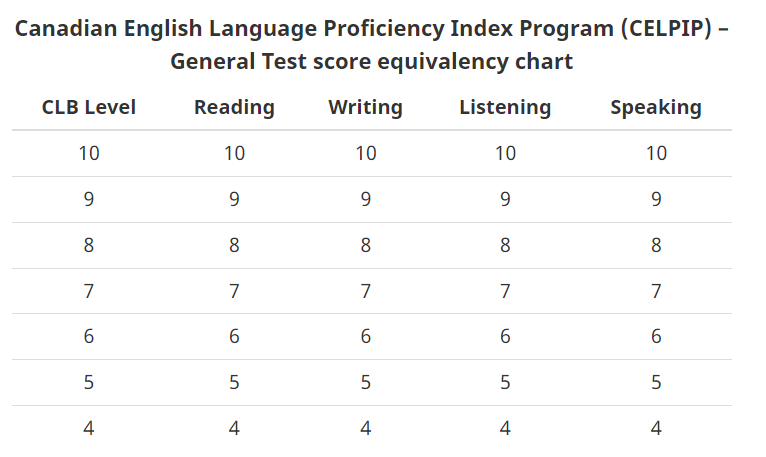
Task: Select the Speaking score 8 cell
Action: coord(656,245)
